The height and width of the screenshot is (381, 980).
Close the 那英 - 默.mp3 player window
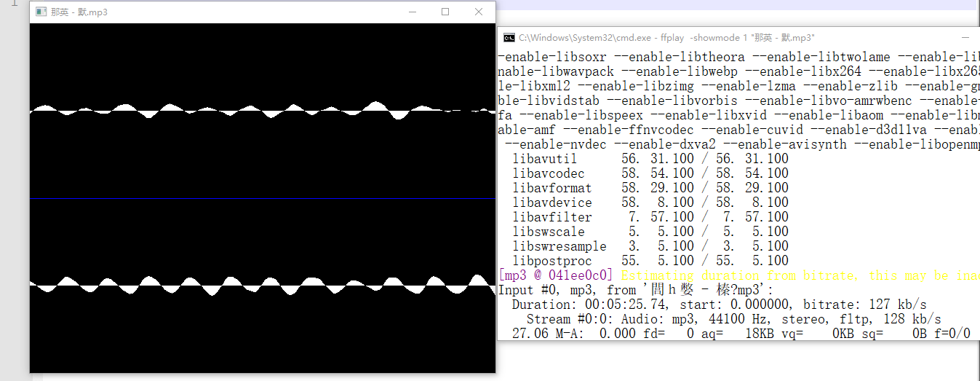[478, 12]
